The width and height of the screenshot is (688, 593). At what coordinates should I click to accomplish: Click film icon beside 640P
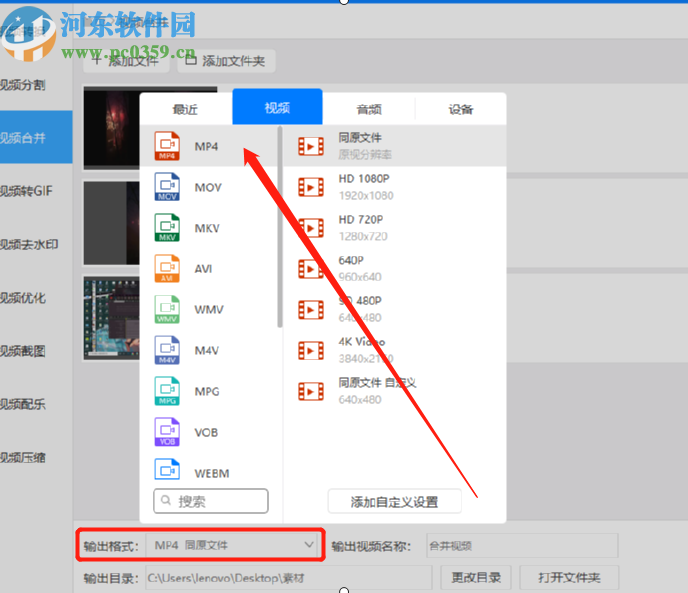[x=311, y=269]
